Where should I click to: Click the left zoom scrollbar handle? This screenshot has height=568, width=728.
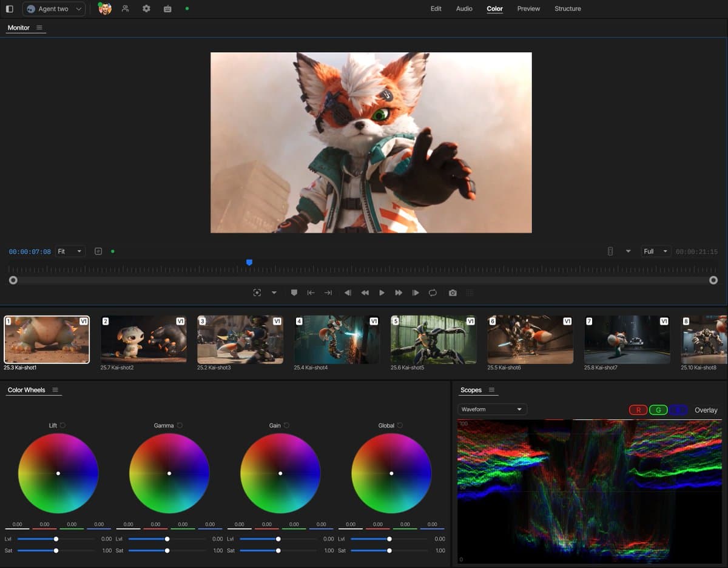[x=13, y=280]
